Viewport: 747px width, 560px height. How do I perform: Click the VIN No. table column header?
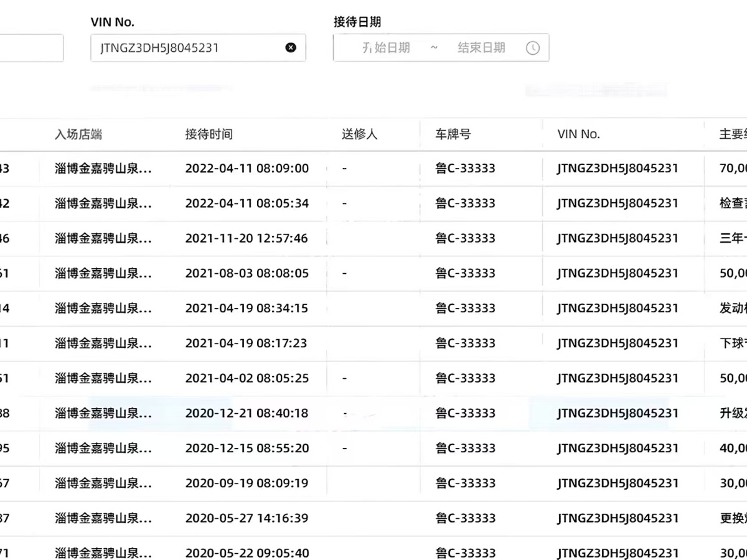click(x=578, y=134)
